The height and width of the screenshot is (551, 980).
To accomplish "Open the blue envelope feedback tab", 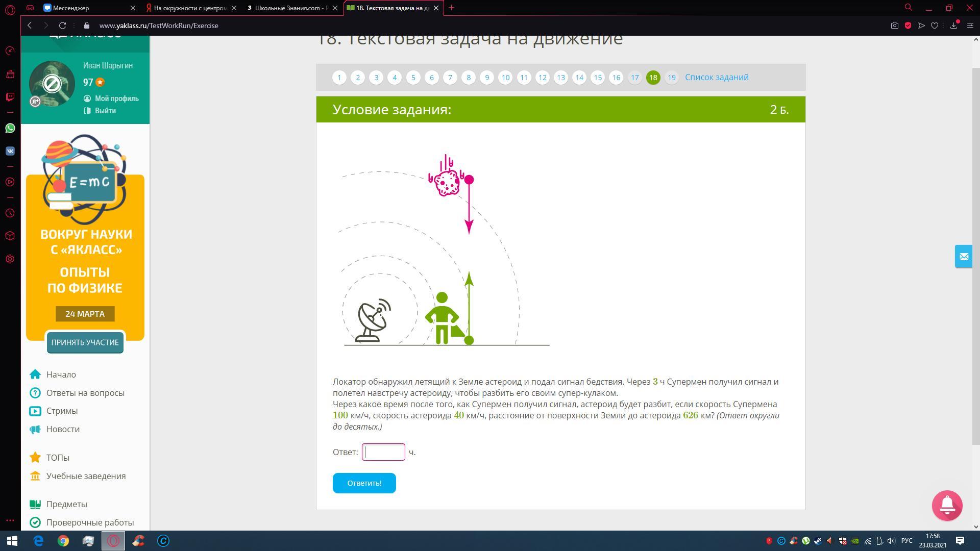I will [964, 257].
